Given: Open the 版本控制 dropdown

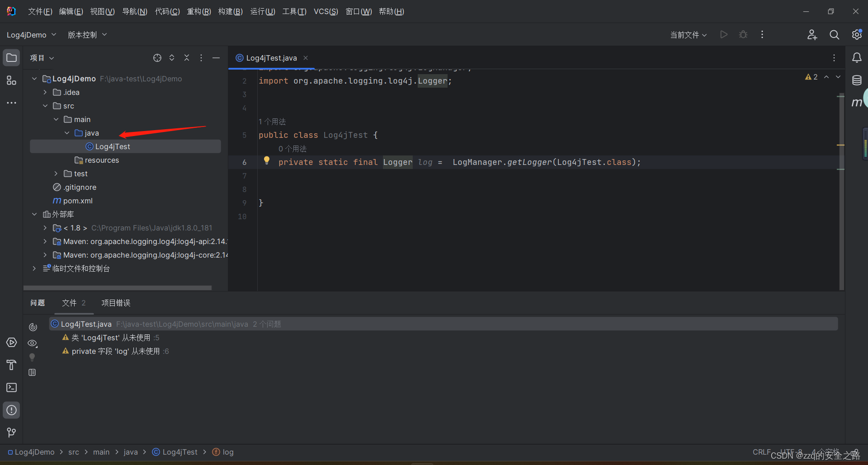Looking at the screenshot, I should [87, 35].
